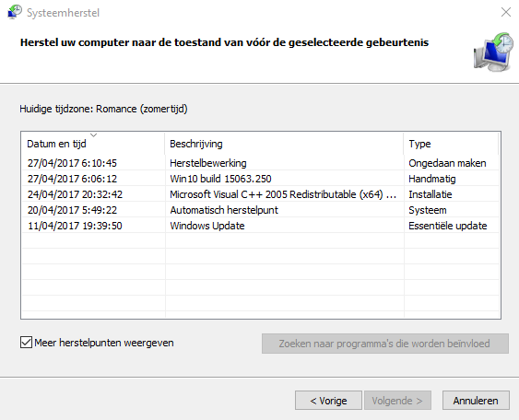Click the sort arrow above Datum en tijd

[94, 134]
